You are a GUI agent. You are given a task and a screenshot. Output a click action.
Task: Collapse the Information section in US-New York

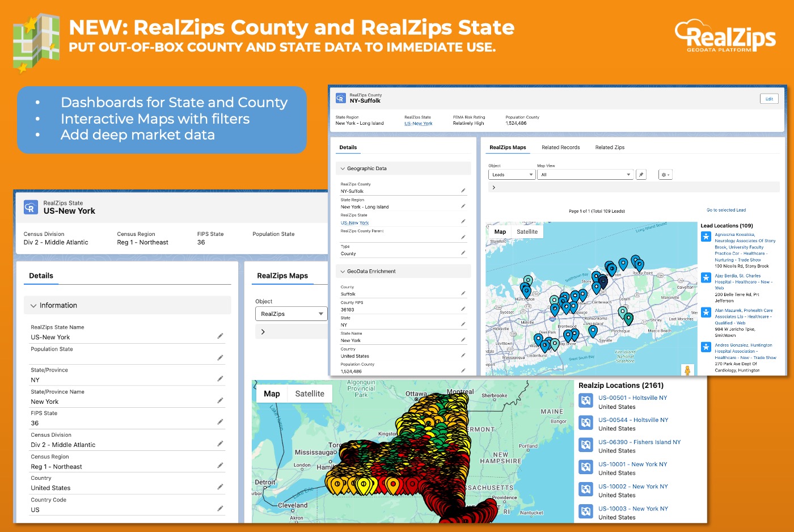click(33, 306)
